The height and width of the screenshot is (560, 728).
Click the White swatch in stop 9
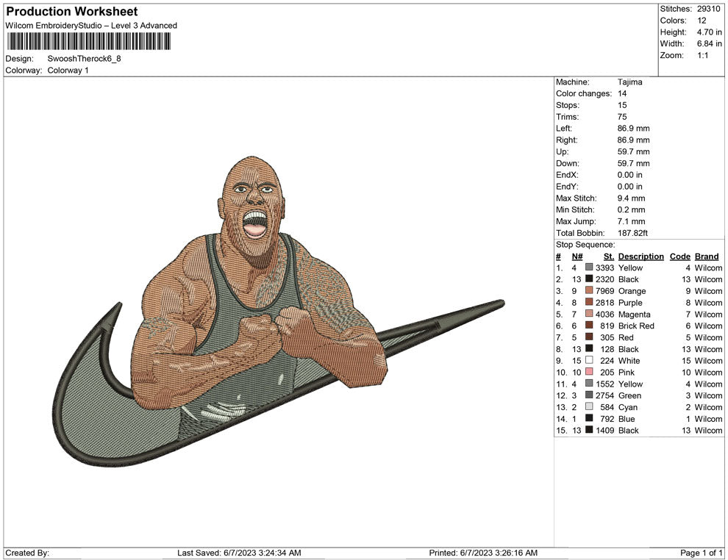pyautogui.click(x=589, y=361)
